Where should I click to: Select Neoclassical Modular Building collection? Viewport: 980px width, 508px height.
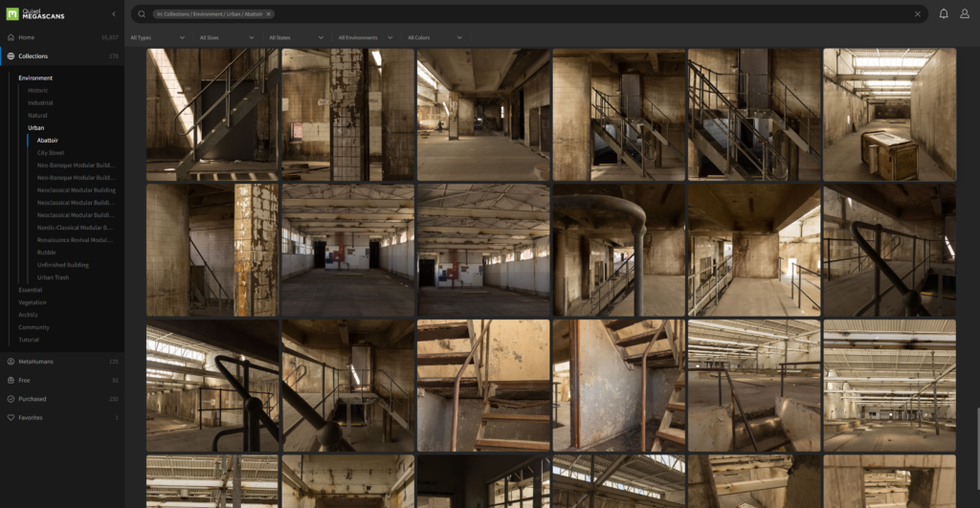pos(77,190)
